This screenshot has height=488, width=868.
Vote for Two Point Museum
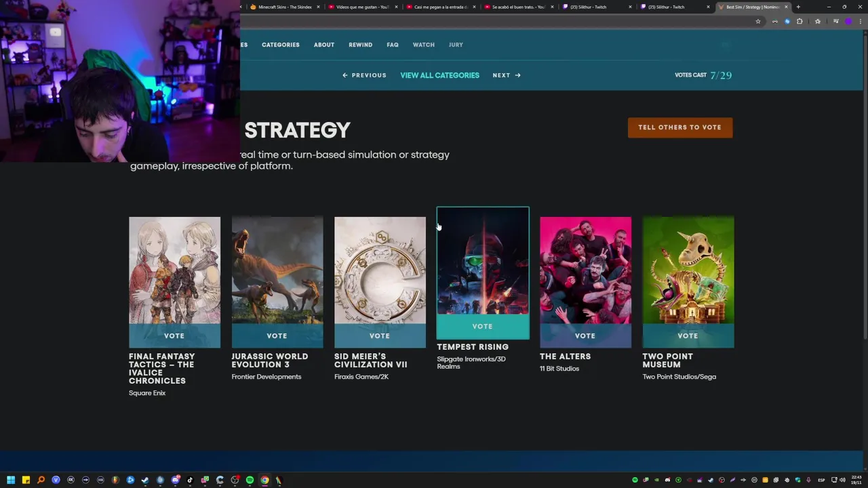tap(688, 335)
